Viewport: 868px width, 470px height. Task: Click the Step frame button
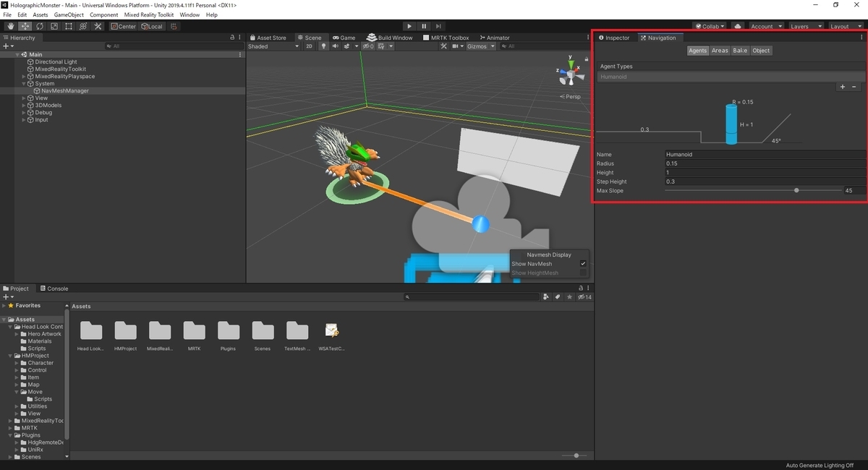click(x=439, y=26)
